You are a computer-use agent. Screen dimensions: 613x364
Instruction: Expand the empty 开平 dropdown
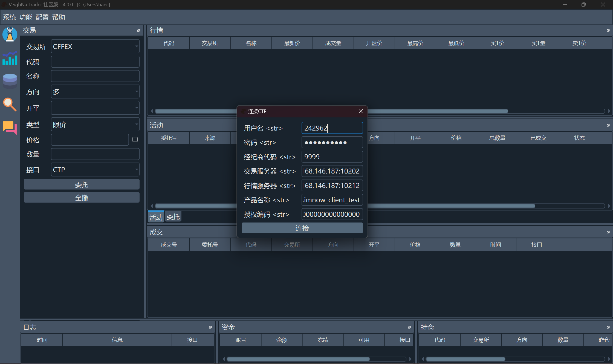point(137,108)
